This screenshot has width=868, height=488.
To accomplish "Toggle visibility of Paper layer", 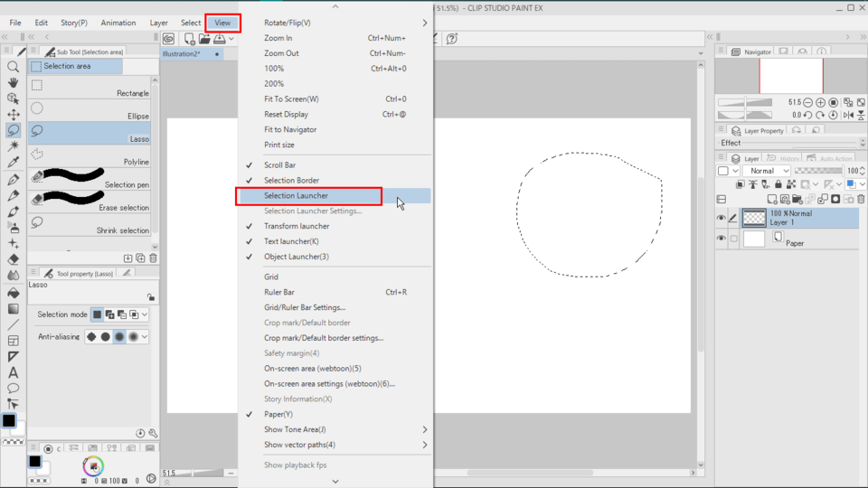I will [x=721, y=239].
